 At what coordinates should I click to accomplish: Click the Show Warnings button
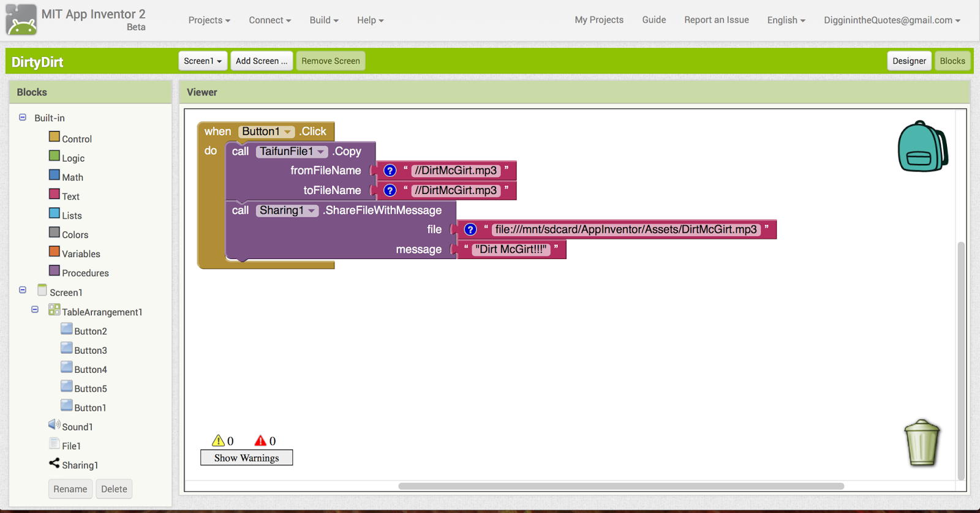[x=246, y=458]
